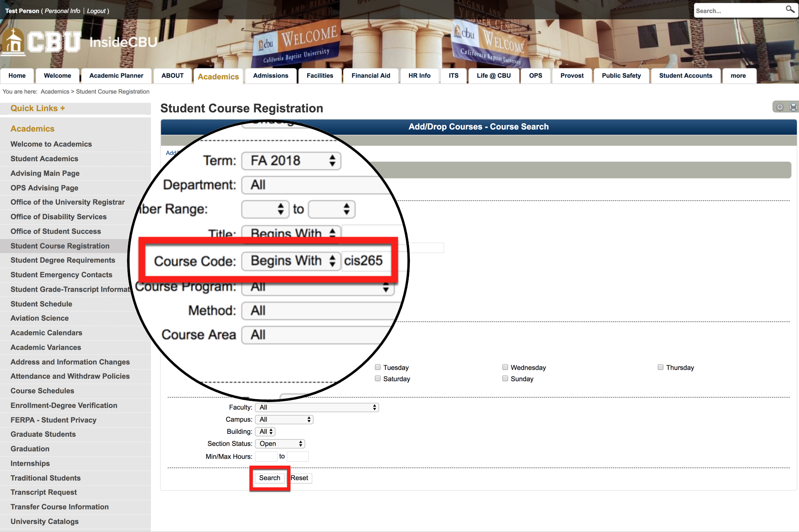
Task: Check the Sunday checkbox
Action: [x=505, y=379]
